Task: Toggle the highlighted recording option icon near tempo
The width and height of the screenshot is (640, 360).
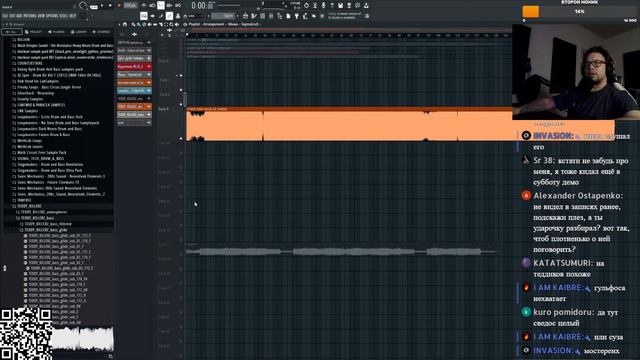Action: click(x=160, y=5)
